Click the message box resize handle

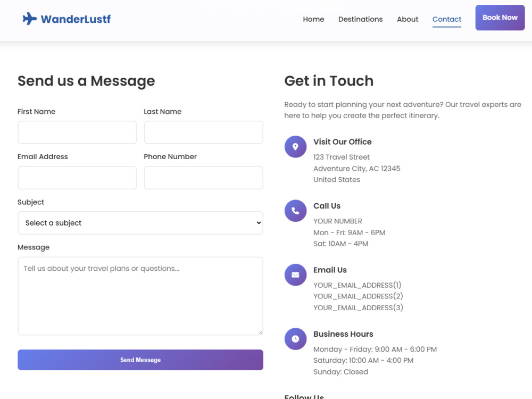[260, 332]
